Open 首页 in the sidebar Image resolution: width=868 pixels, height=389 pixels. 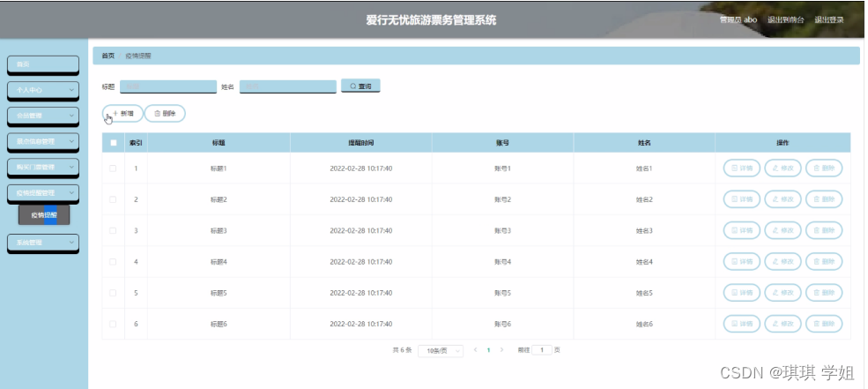point(43,64)
